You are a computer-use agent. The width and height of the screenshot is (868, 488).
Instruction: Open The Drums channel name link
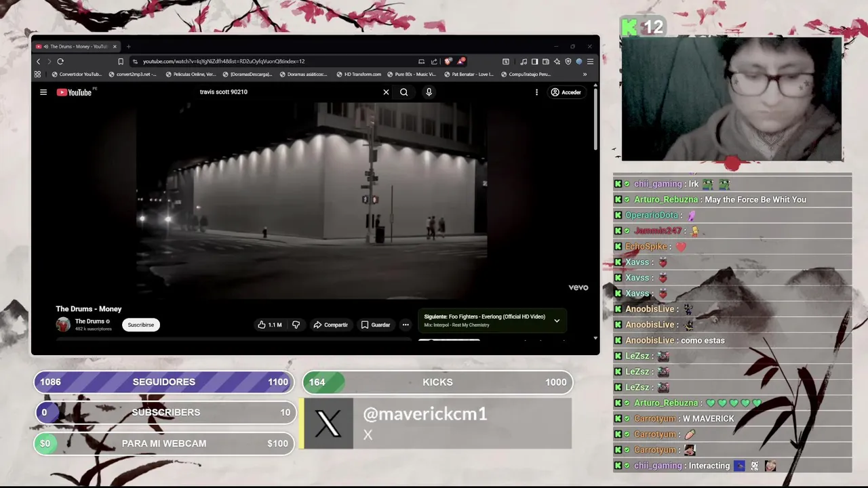(90, 321)
